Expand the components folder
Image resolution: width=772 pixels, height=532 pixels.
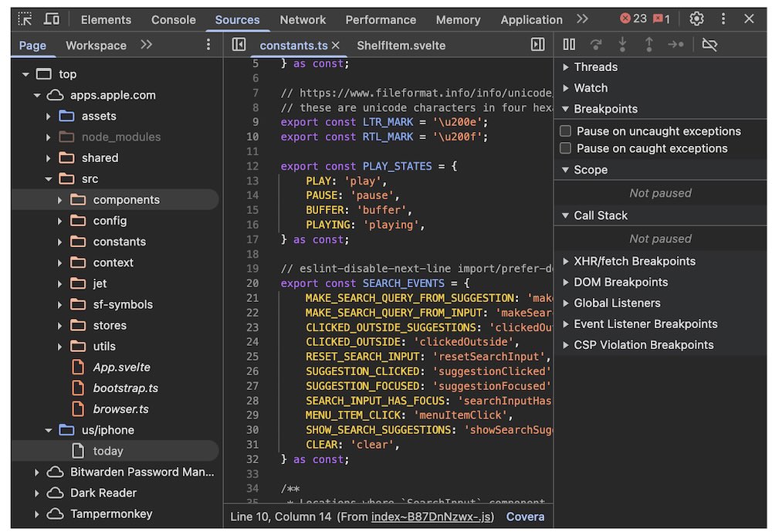coord(60,200)
